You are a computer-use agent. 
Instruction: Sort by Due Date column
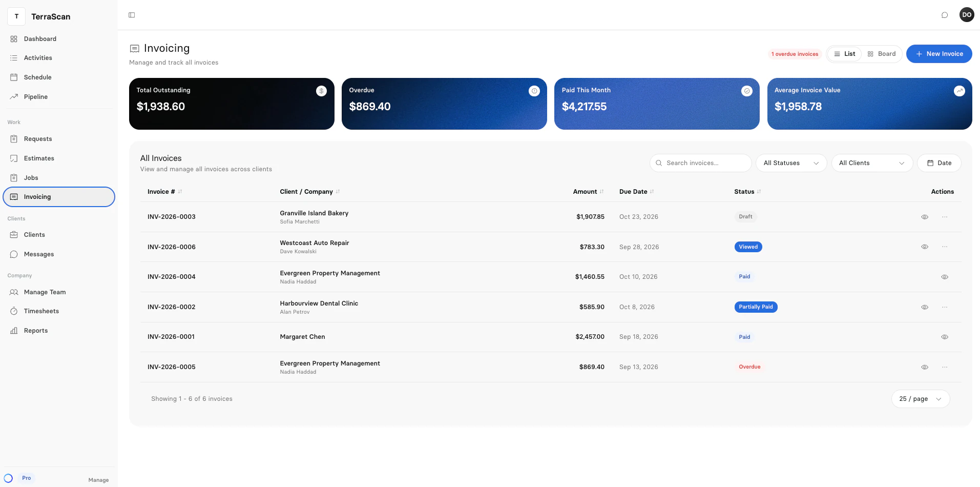637,192
